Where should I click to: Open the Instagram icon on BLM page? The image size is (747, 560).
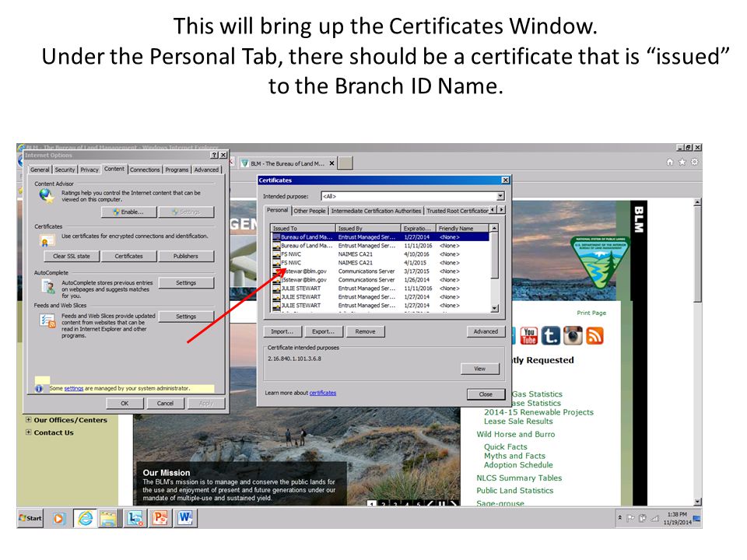pos(573,336)
